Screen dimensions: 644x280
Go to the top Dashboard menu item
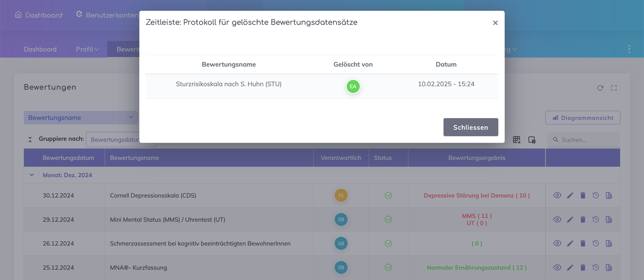(x=39, y=15)
